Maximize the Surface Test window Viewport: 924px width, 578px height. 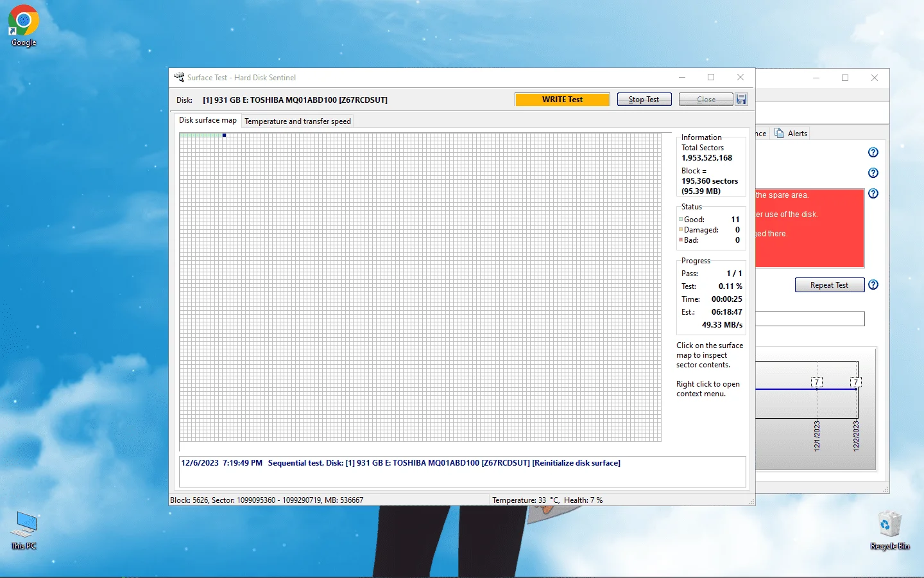pyautogui.click(x=711, y=77)
